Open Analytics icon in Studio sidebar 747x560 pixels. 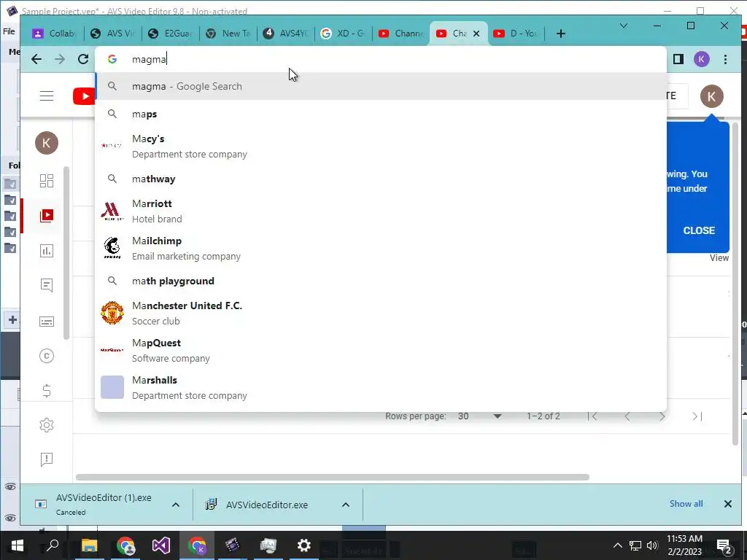(47, 251)
